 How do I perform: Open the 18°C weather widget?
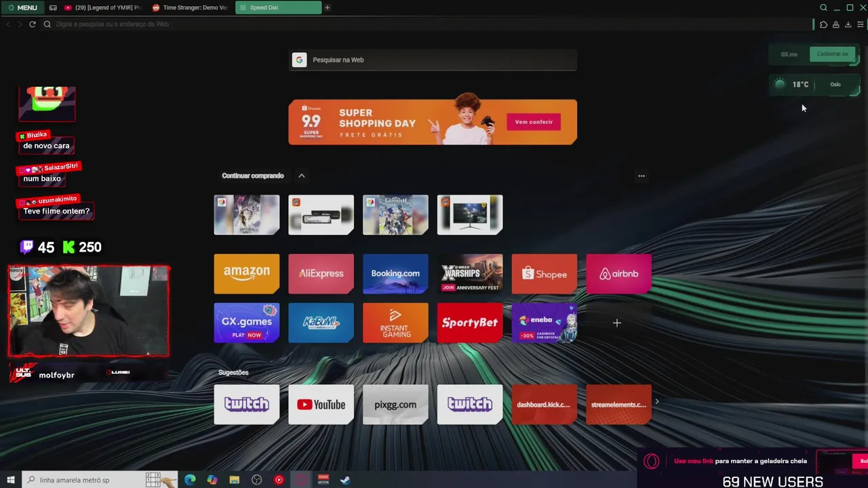792,85
